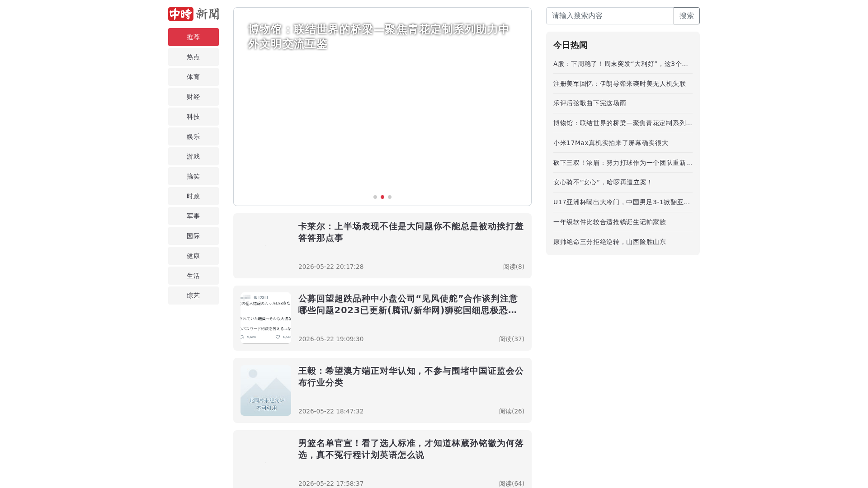Click the 搜索 button
Viewport: 868px width, 488px height.
pos(686,16)
